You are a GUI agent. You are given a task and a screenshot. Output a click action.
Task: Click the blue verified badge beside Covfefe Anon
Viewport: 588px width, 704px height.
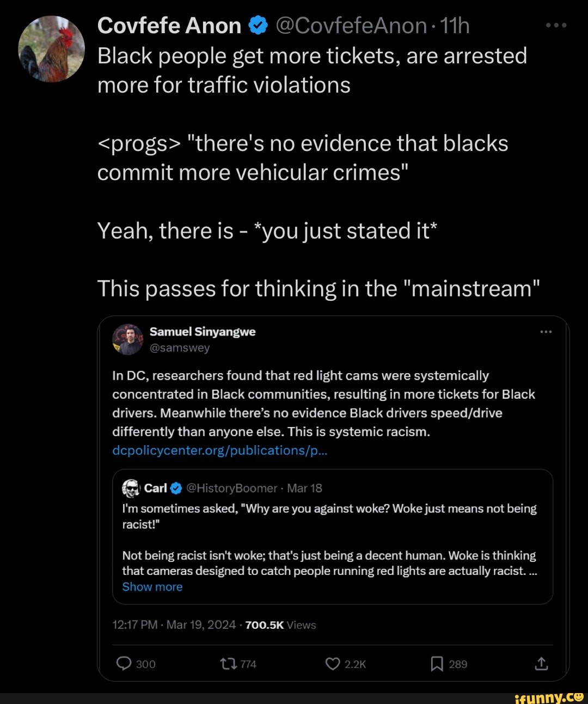tap(258, 26)
